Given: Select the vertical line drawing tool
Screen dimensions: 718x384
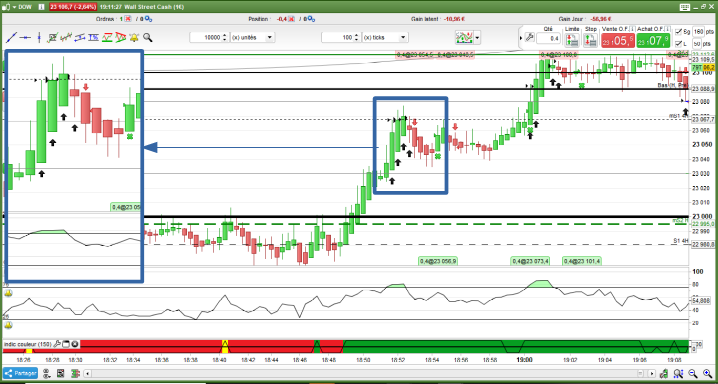Looking at the screenshot, I should tap(39, 38).
